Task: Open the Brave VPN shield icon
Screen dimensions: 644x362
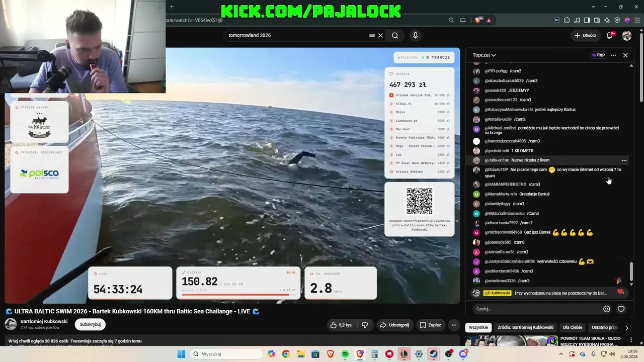Action: 617,20
